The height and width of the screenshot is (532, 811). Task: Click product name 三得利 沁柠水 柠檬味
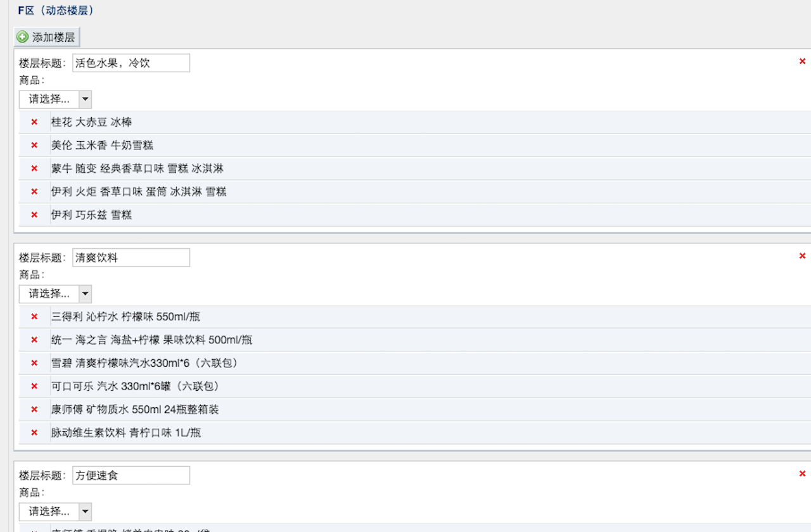click(125, 317)
